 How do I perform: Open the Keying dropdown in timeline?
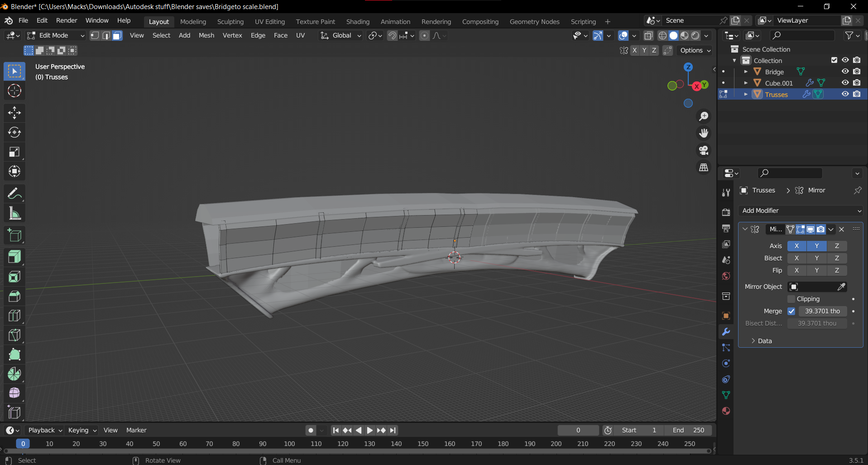[82, 430]
